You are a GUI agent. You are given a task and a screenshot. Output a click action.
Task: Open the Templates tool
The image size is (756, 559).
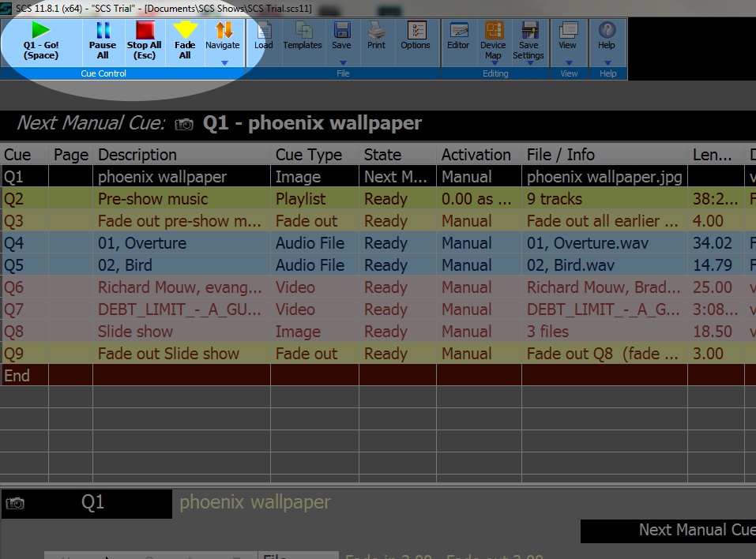point(303,36)
